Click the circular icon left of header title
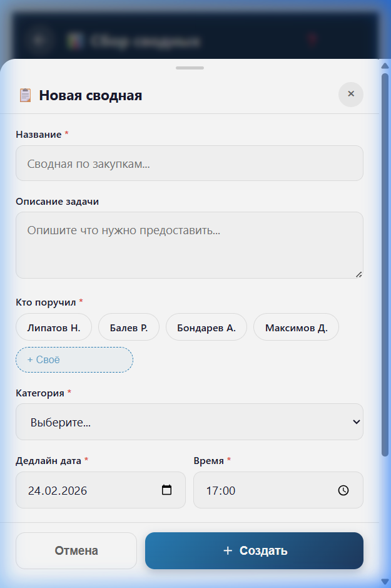The height and width of the screenshot is (588, 391). (x=39, y=39)
